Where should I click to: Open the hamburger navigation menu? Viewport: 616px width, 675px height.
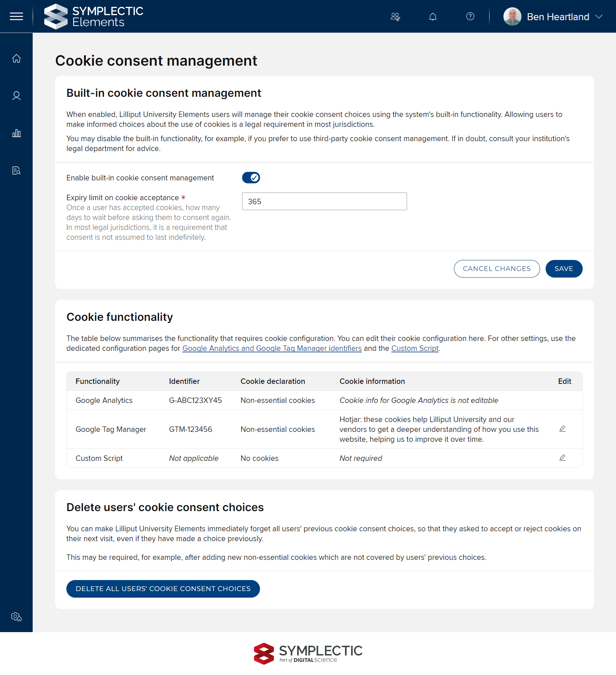coord(16,16)
